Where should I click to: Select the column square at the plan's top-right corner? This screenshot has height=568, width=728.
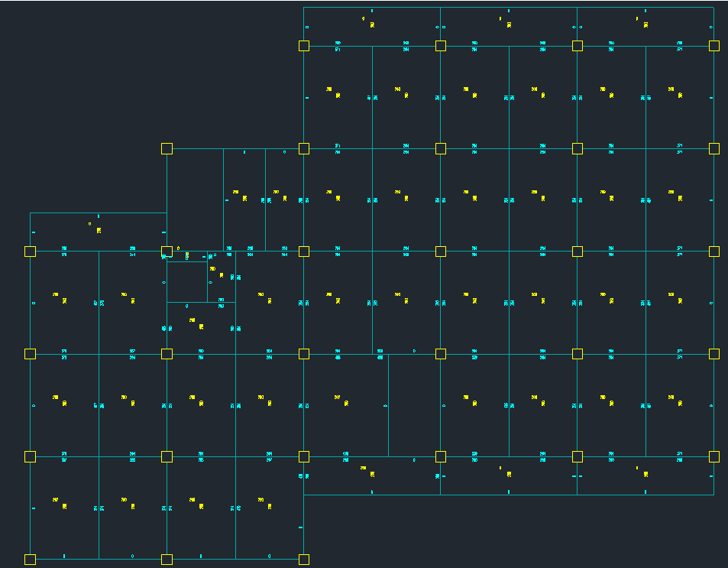click(x=714, y=46)
